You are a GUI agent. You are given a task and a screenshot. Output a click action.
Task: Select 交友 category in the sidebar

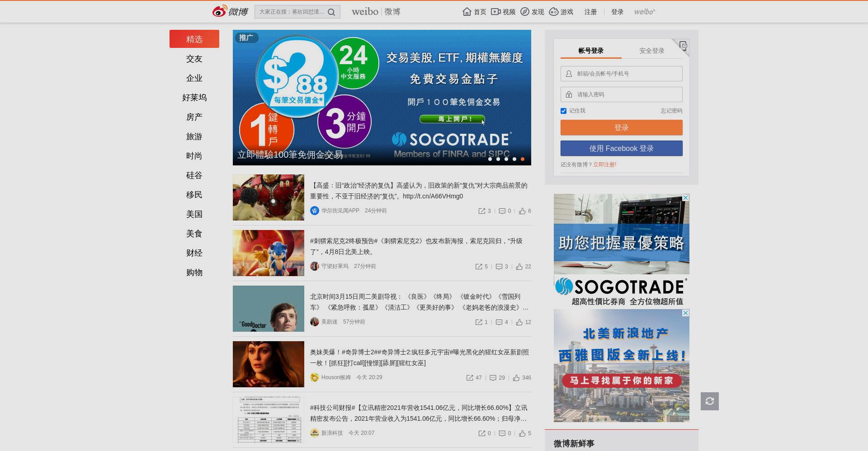(194, 59)
